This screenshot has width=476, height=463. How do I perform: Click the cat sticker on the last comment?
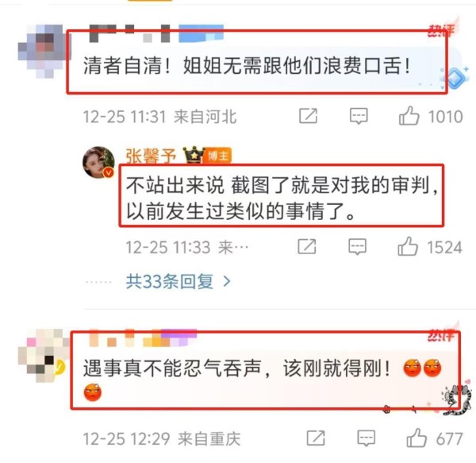(x=457, y=399)
